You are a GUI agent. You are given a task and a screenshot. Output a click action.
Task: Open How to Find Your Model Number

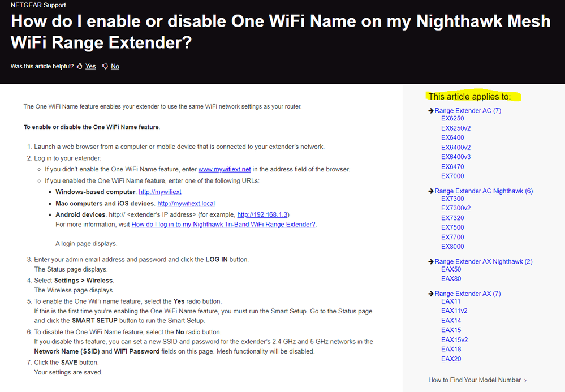click(x=475, y=380)
